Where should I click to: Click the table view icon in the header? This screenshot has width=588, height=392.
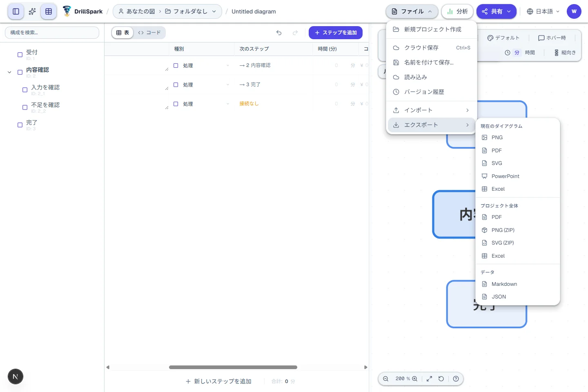pos(49,11)
